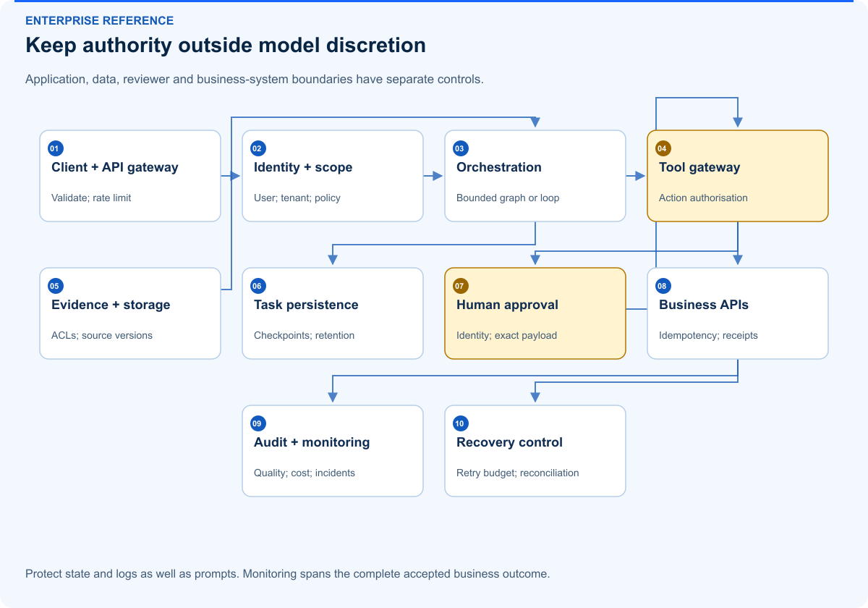Viewport: 868px width, 608px height.
Task: Click the 04 badge on Tool gateway
Action: coord(662,148)
